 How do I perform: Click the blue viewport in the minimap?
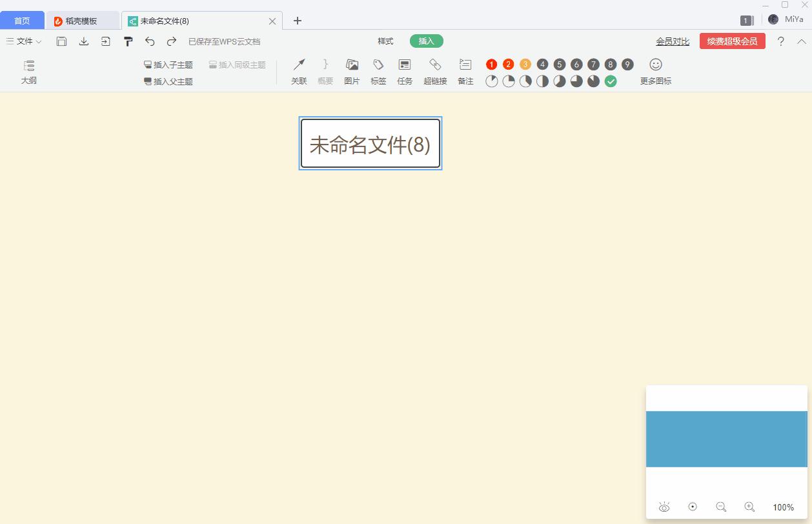pos(726,439)
